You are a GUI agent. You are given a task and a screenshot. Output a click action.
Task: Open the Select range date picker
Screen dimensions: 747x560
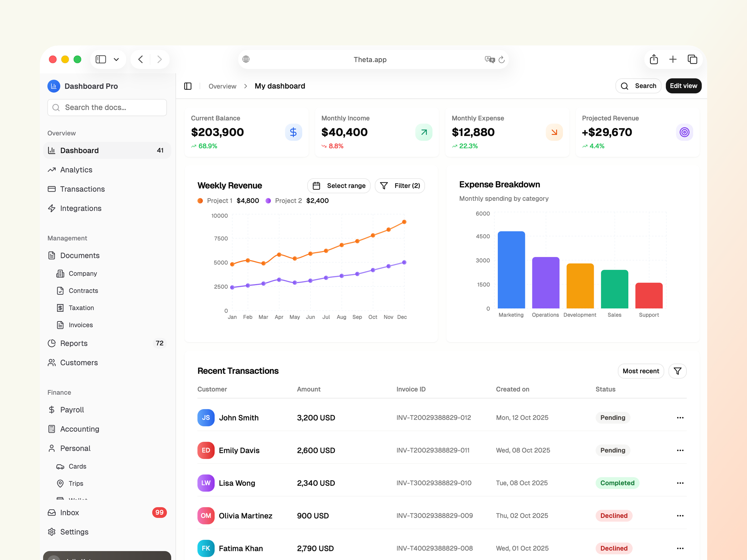(339, 186)
